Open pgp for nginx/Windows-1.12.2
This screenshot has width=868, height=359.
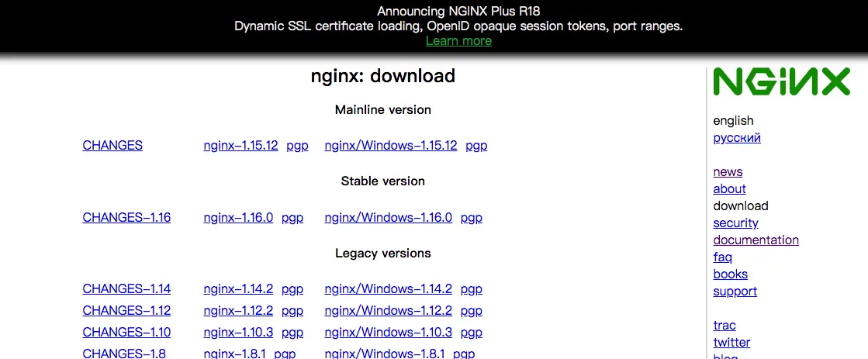click(471, 310)
